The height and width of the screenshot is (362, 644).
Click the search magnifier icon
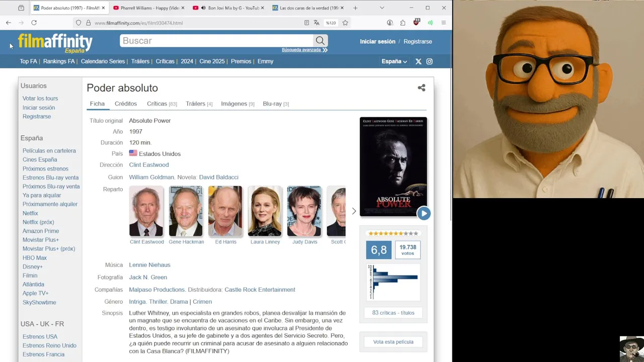[x=320, y=41]
